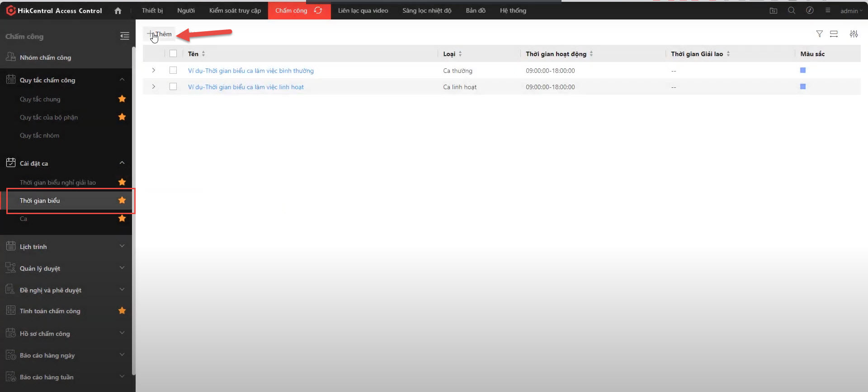Click the blue color swatch in first row
868x392 pixels.
pos(803,70)
